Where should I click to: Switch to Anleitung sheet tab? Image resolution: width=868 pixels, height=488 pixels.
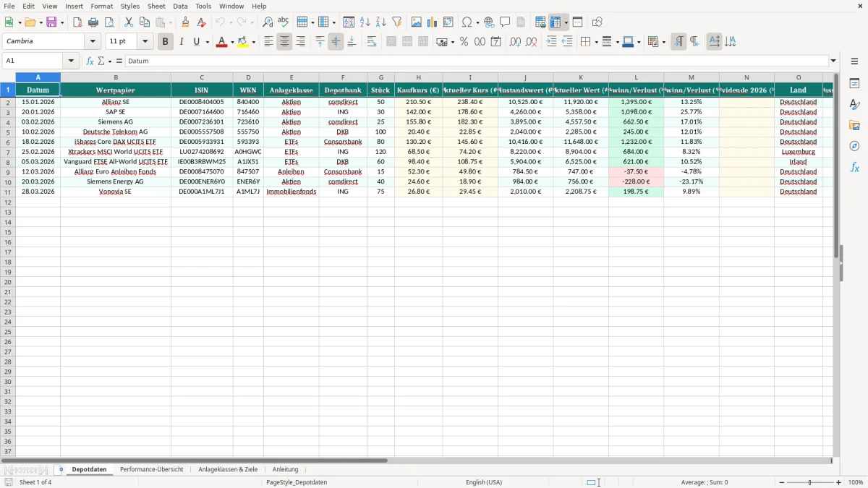[x=285, y=469]
